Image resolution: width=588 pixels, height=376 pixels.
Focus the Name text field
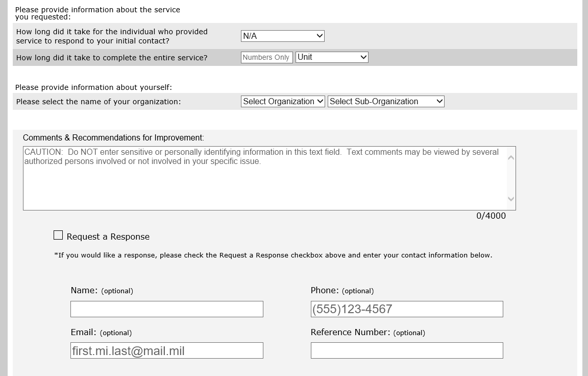(x=167, y=309)
